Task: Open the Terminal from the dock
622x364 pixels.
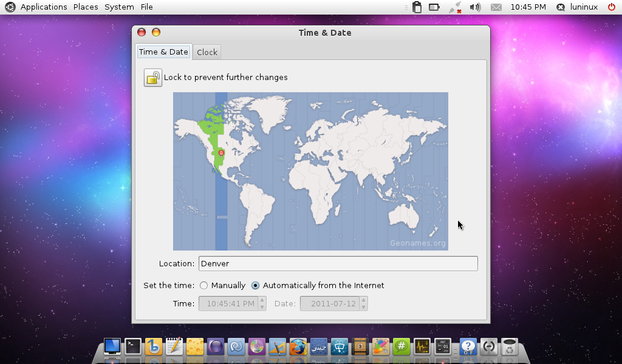Action: tap(133, 346)
